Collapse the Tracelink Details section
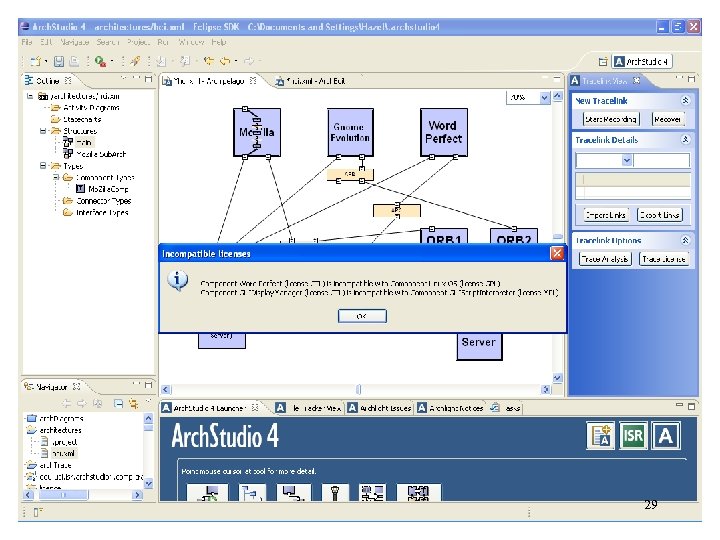This screenshot has width=720, height=540. [x=685, y=140]
